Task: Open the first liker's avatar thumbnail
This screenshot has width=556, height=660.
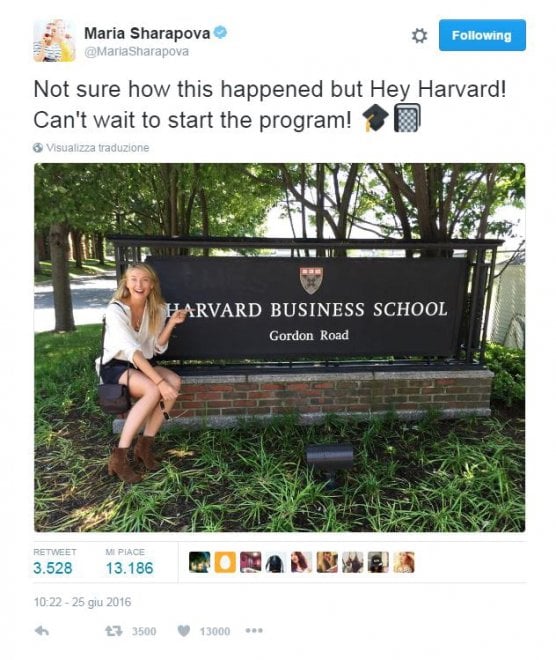Action: (199, 562)
